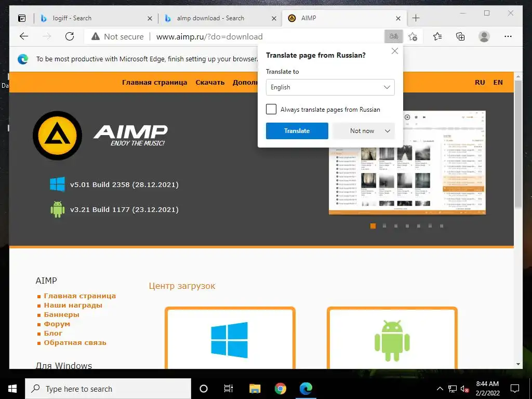Click the page vertical scrollbar thumb

[518, 144]
